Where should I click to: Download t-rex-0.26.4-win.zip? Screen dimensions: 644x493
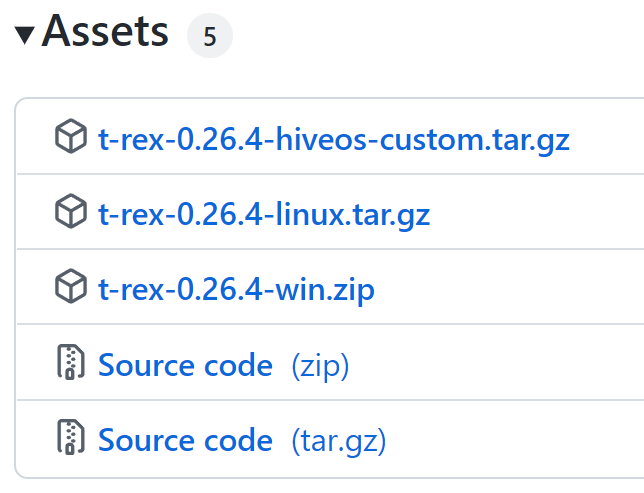[236, 289]
